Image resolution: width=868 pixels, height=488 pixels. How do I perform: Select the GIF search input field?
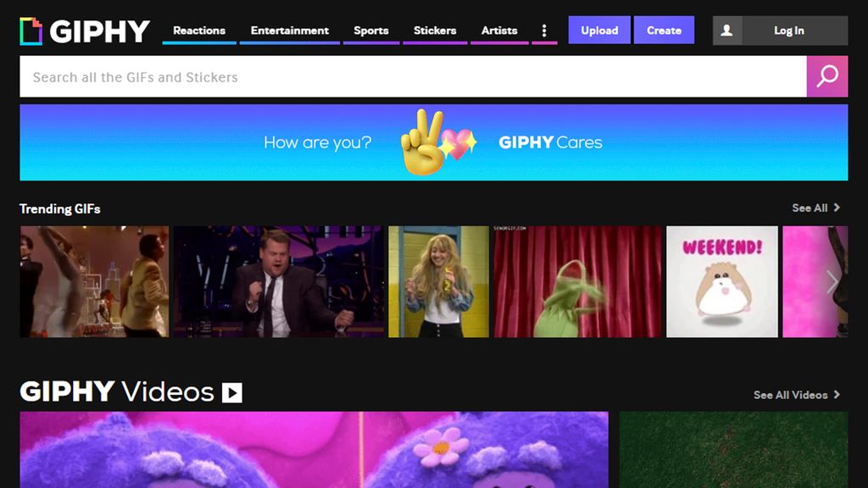tap(339, 76)
